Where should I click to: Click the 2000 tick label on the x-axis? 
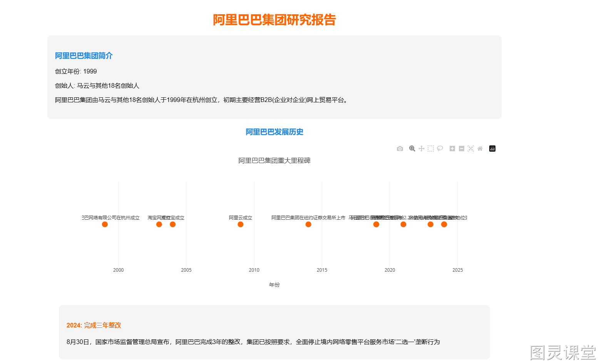click(x=119, y=270)
